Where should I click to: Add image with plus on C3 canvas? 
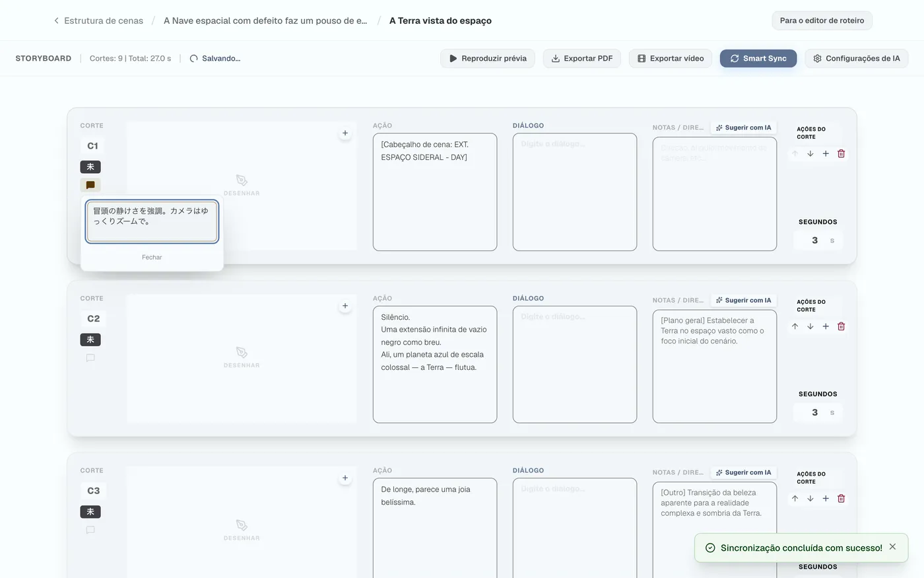click(x=345, y=478)
